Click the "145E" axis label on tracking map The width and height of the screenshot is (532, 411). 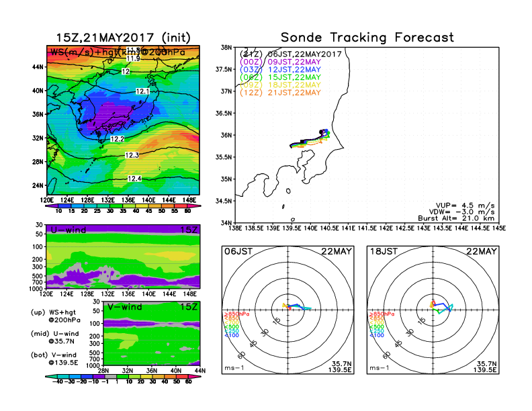498,228
